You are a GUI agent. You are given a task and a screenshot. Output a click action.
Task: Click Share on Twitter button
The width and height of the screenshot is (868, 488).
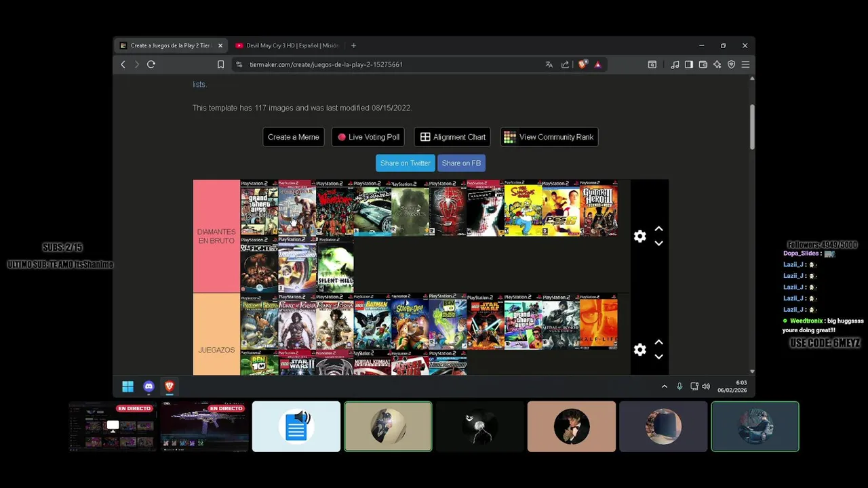405,163
